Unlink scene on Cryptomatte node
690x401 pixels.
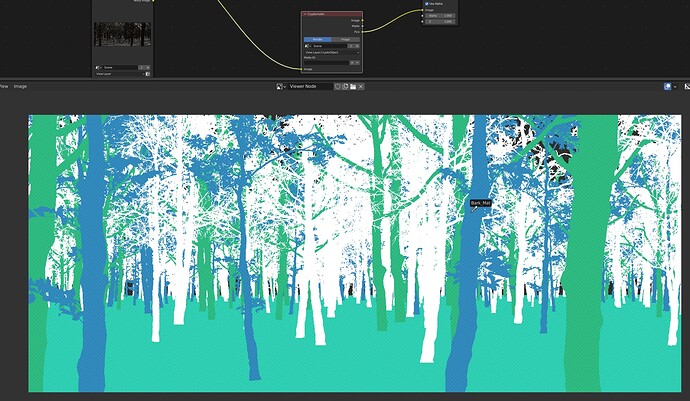coord(357,46)
